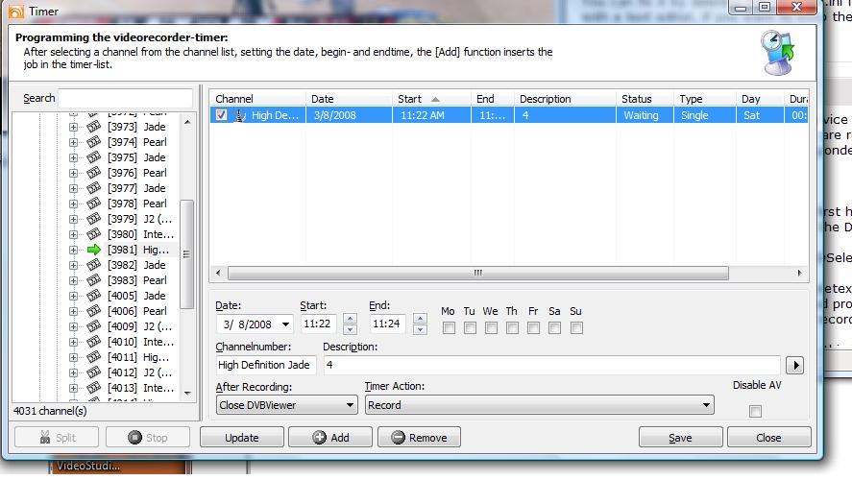Image resolution: width=852 pixels, height=504 pixels.
Task: Click the End time field showing 11:24
Action: 388,324
